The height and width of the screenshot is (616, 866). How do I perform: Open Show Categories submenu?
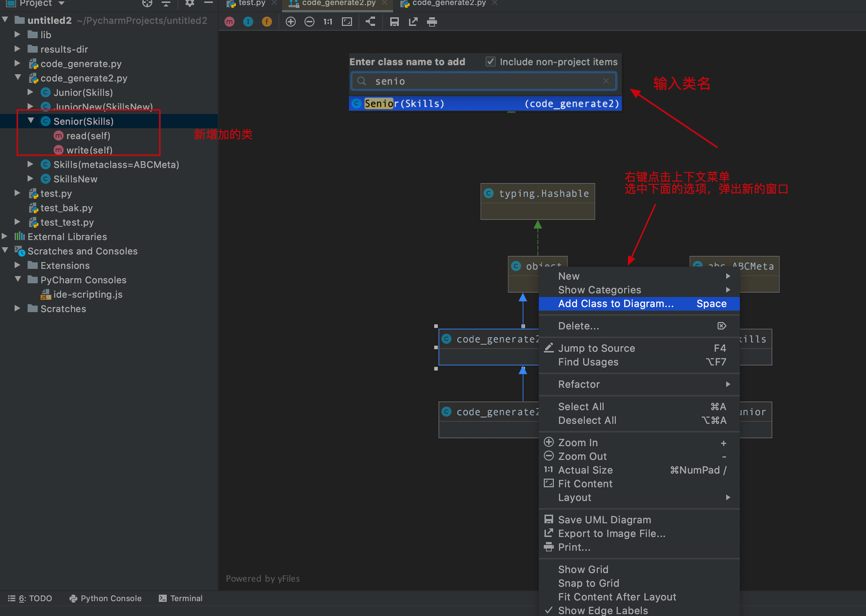coord(639,290)
